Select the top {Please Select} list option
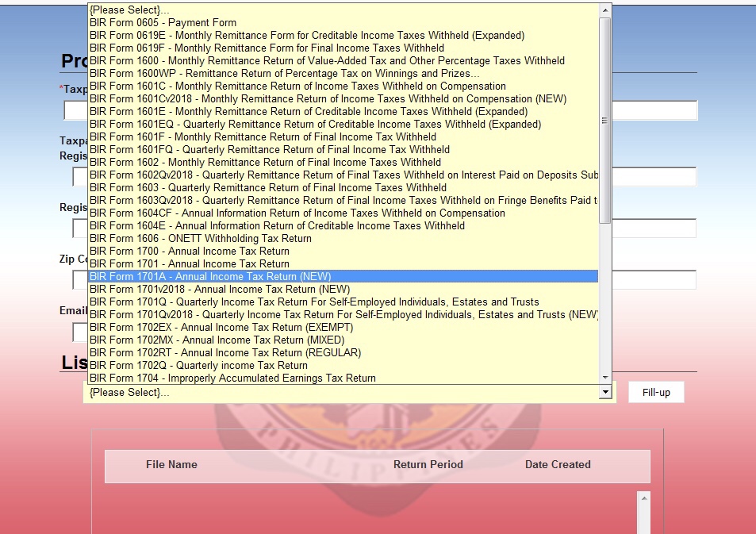 coord(129,10)
